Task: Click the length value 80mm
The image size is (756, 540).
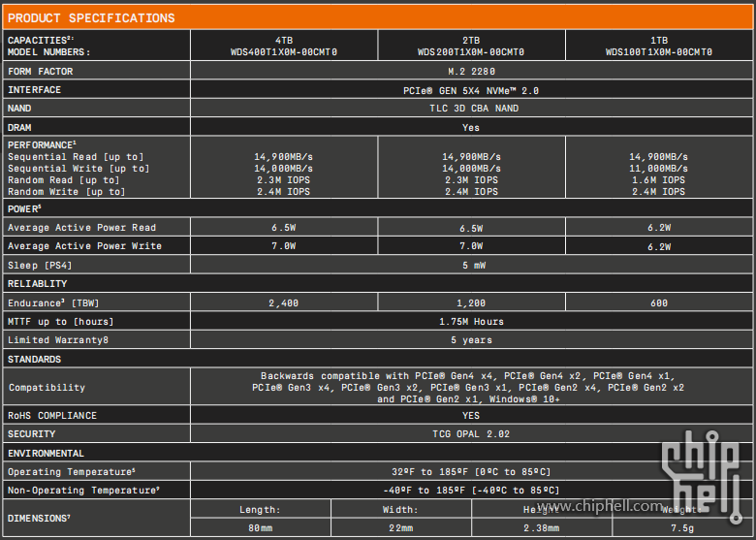Action: click(261, 528)
